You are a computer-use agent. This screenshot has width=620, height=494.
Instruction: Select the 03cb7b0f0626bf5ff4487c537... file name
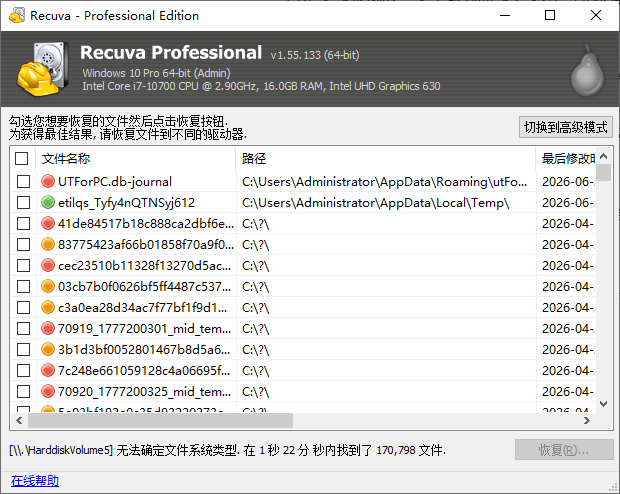(145, 286)
